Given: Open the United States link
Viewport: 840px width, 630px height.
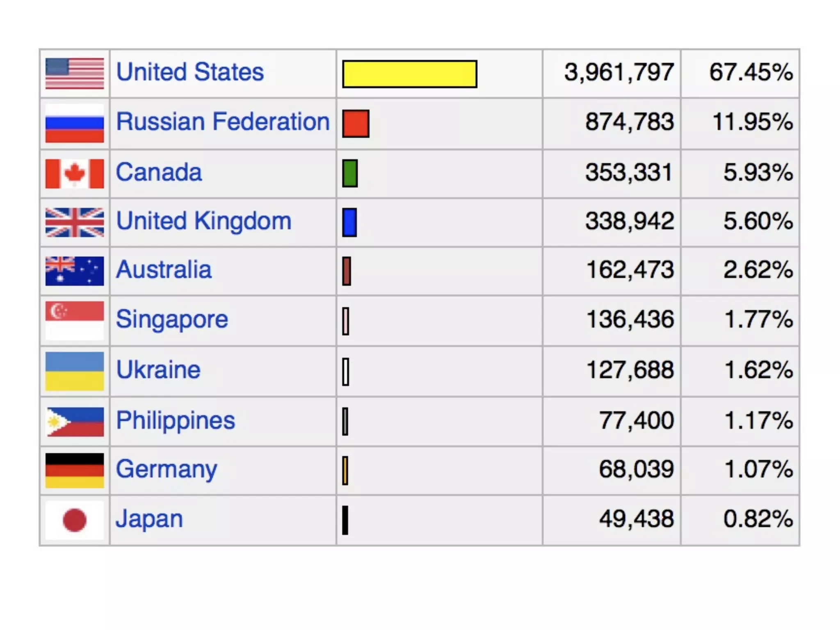Looking at the screenshot, I should click(189, 72).
